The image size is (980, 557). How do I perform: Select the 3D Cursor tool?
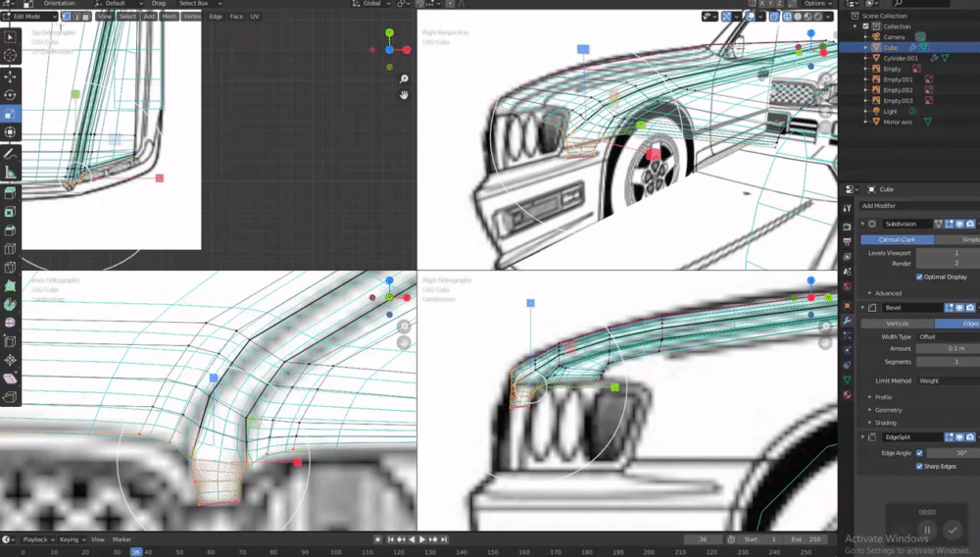[10, 56]
